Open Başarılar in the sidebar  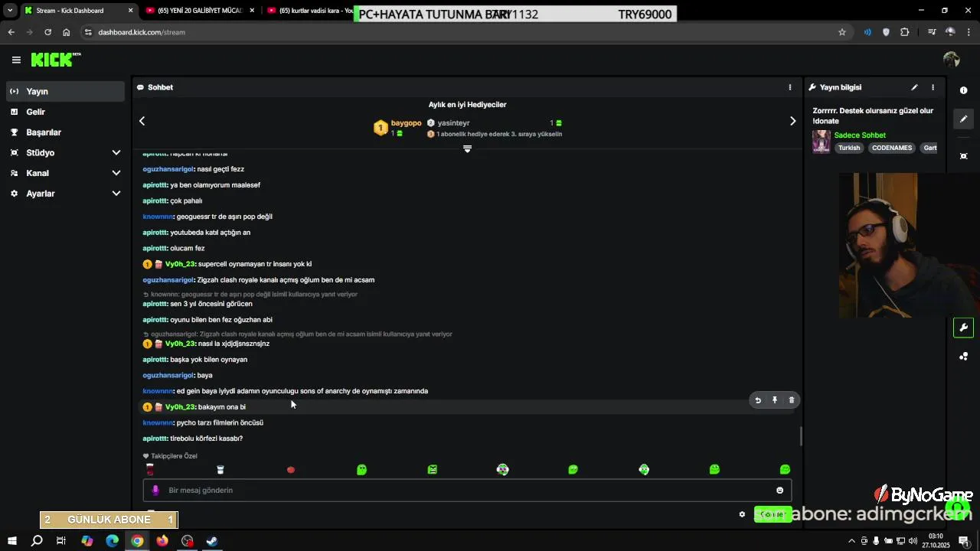(x=65, y=132)
